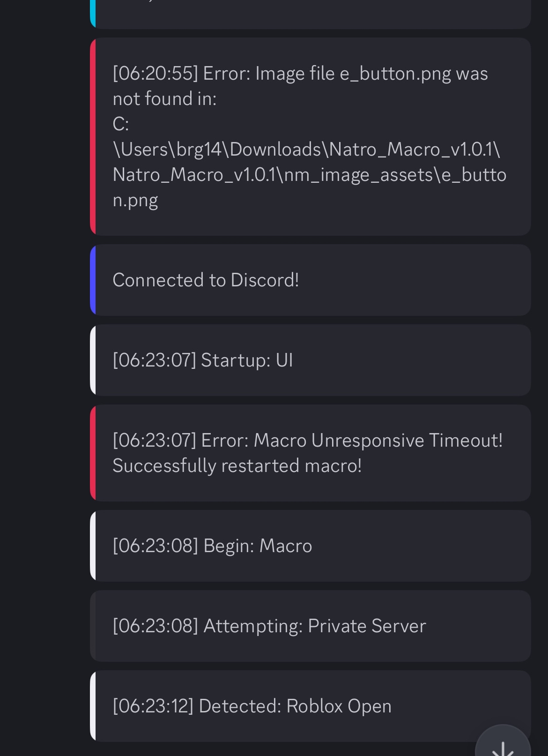Click blue side bar of Connected to Discord

coord(93,280)
